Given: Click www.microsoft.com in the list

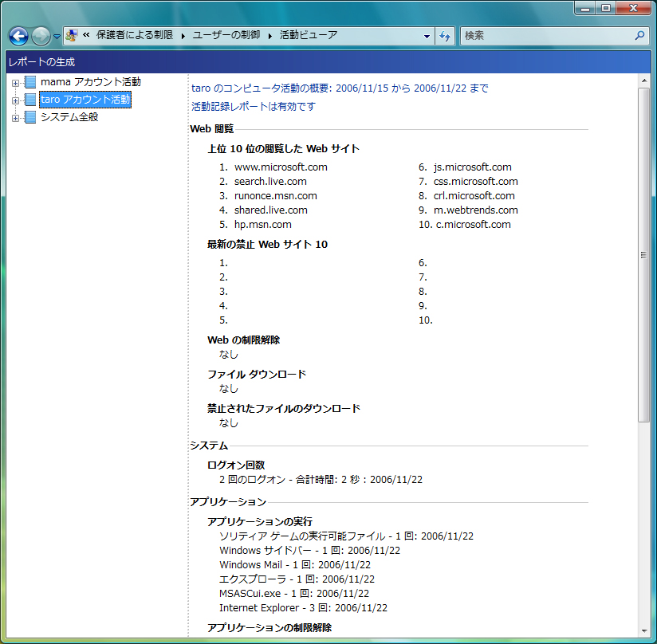Looking at the screenshot, I should point(281,167).
